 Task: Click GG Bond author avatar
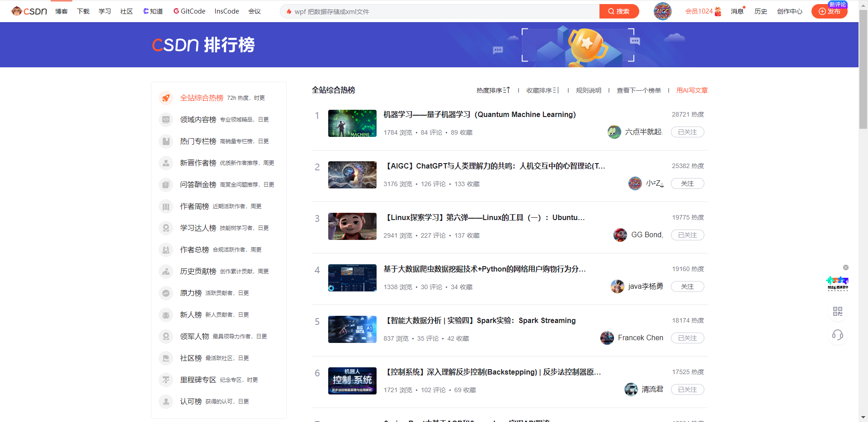(x=620, y=235)
